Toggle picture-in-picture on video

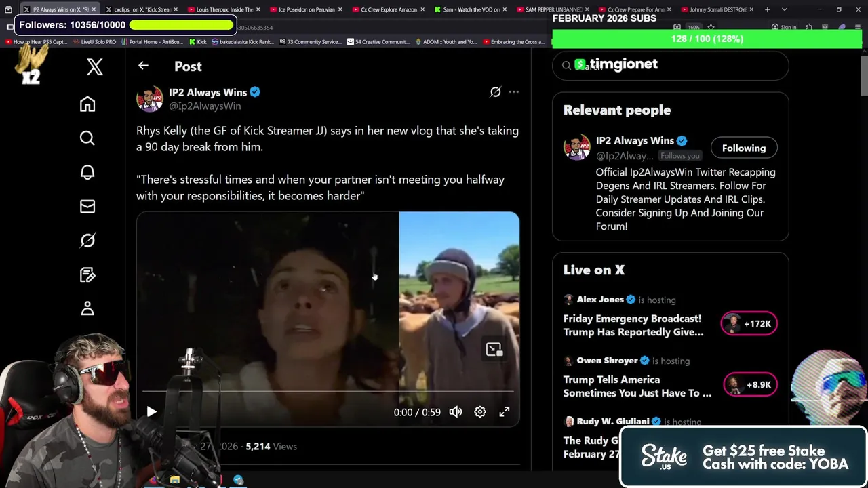pyautogui.click(x=494, y=349)
